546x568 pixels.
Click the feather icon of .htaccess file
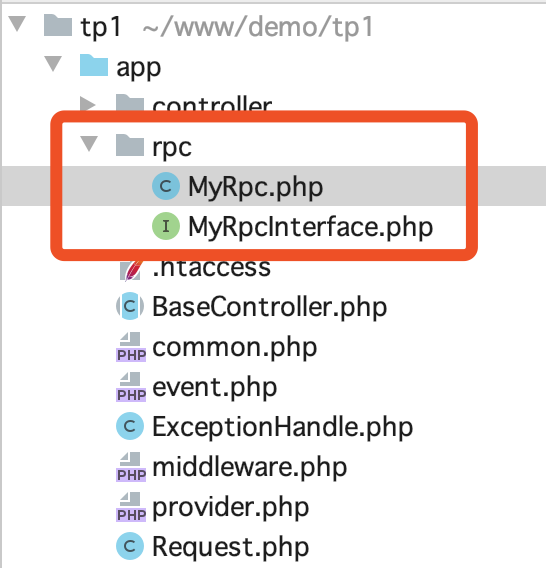pos(130,270)
